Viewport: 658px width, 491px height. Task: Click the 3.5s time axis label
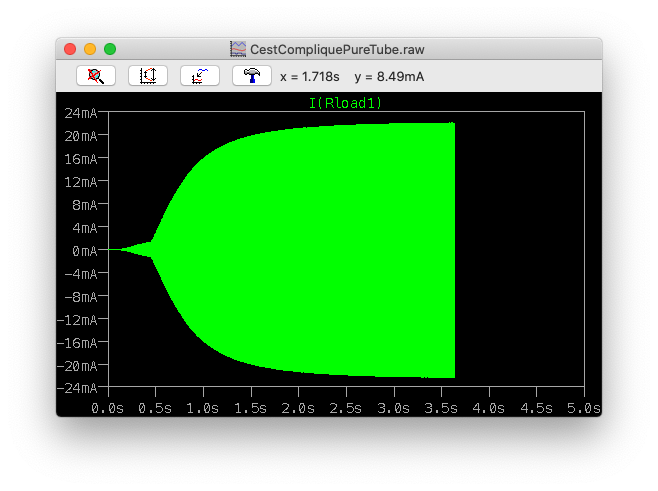[441, 408]
